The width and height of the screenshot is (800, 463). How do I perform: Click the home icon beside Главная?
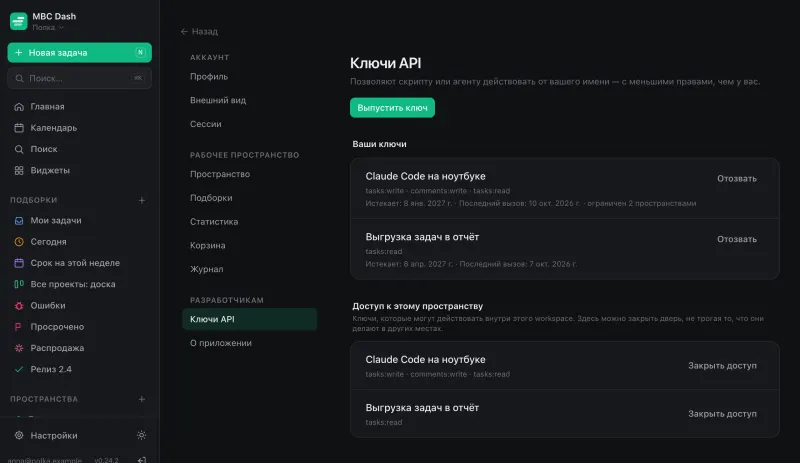(x=19, y=107)
